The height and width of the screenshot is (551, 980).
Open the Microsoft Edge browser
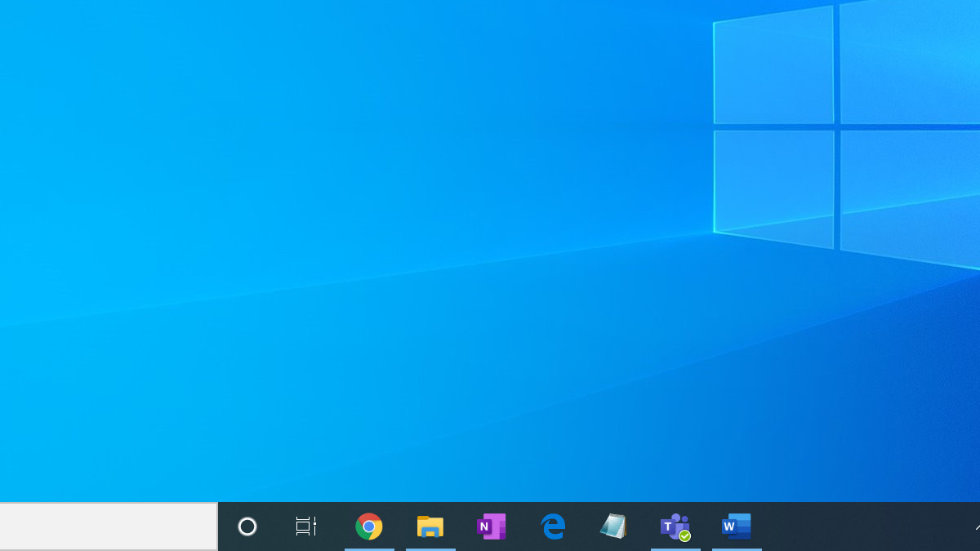pos(553,527)
